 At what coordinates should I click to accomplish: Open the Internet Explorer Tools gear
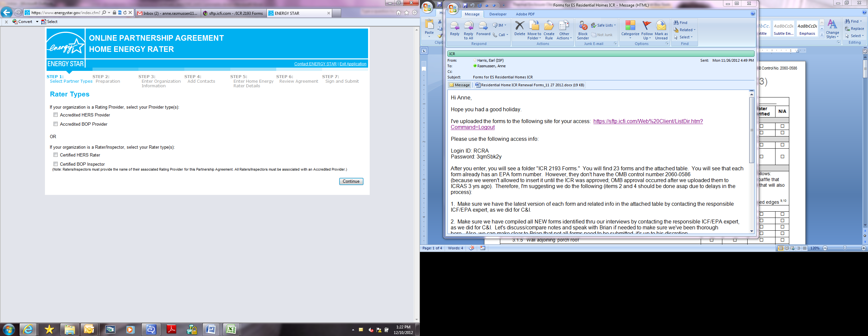[415, 13]
